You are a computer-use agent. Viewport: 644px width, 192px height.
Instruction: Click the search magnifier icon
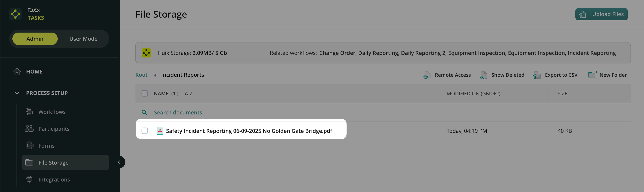144,112
